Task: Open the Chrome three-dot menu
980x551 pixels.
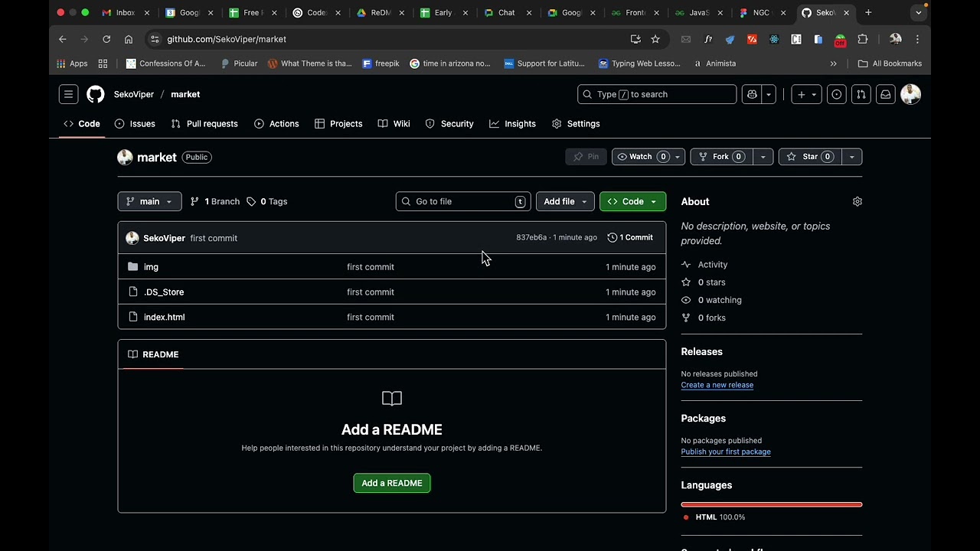Action: 917,39
